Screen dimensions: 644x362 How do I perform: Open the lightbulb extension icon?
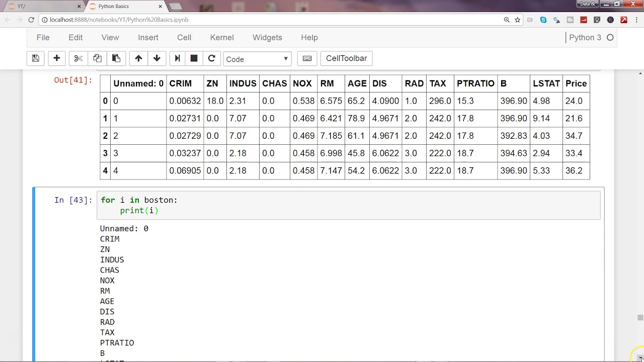tap(597, 20)
